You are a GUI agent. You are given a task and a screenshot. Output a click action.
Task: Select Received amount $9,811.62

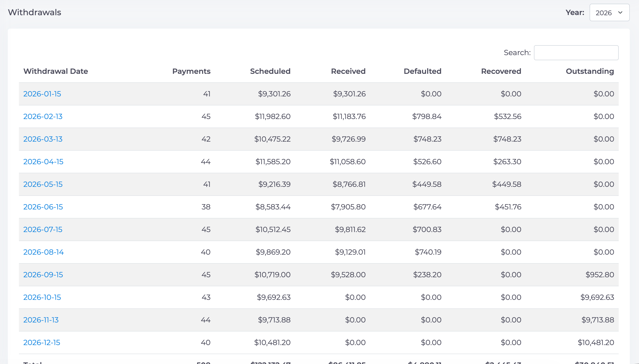click(350, 229)
